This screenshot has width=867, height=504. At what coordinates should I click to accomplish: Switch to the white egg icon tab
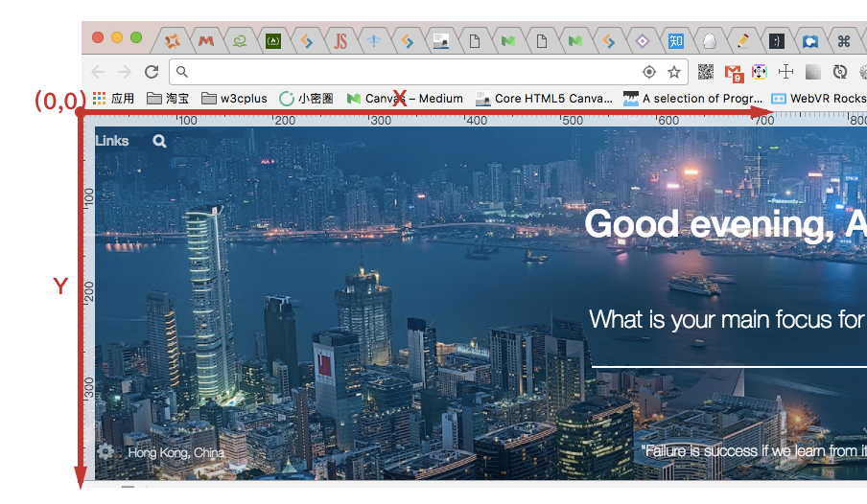pyautogui.click(x=710, y=41)
